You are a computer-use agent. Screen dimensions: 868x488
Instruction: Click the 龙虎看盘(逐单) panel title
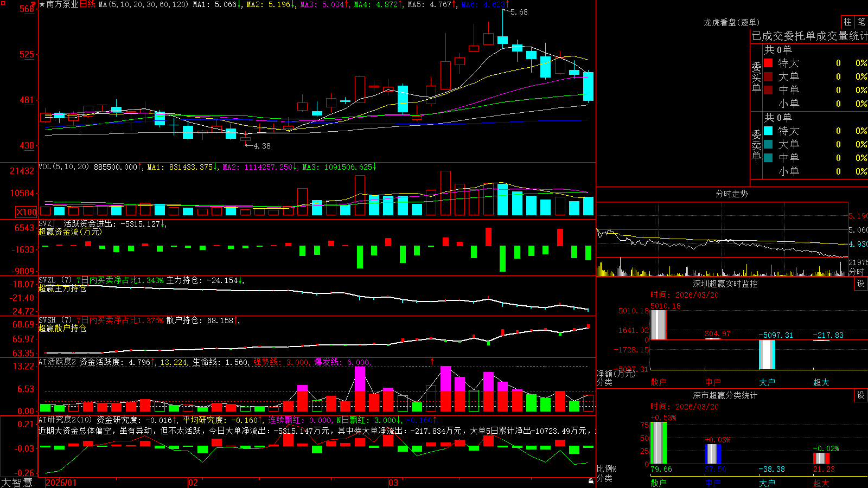(x=731, y=22)
